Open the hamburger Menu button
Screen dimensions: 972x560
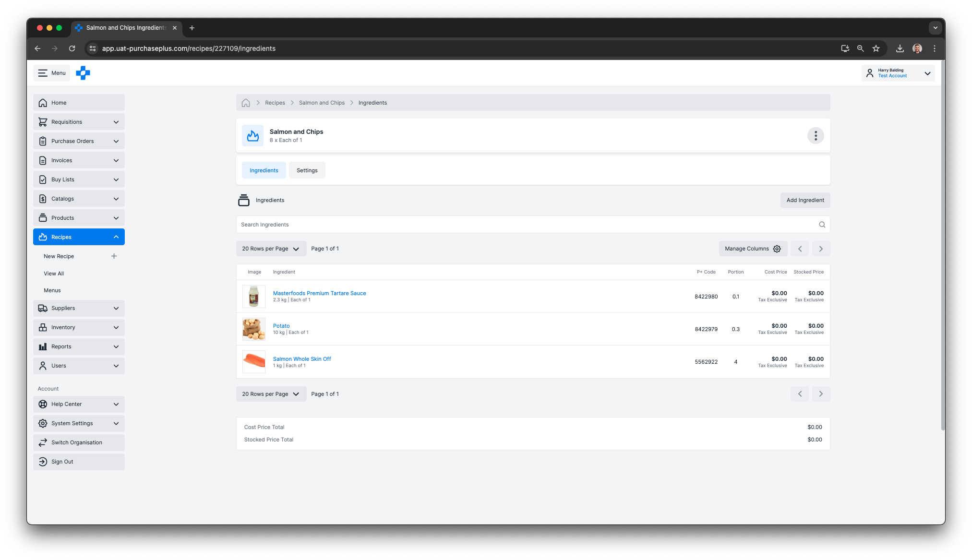pos(52,73)
